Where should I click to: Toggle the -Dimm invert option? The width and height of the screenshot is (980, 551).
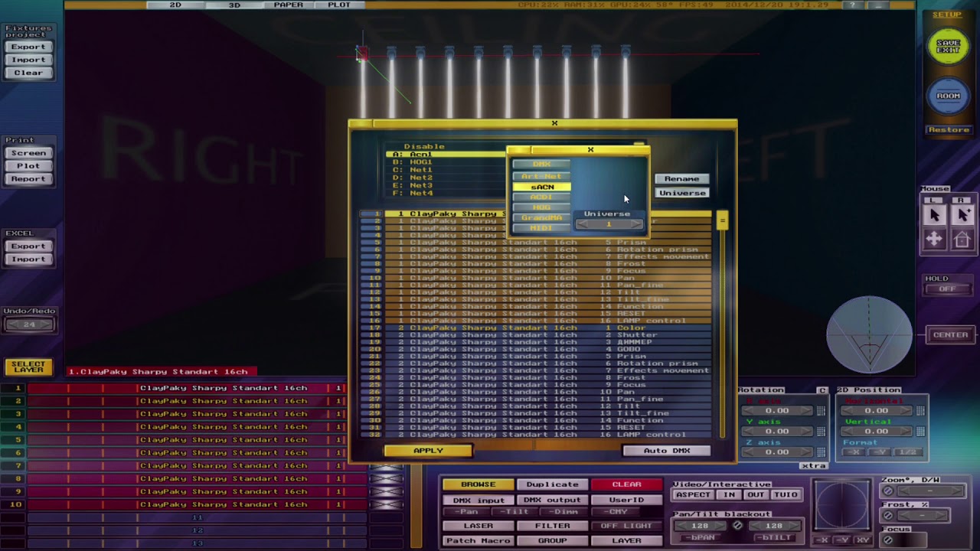pyautogui.click(x=563, y=512)
